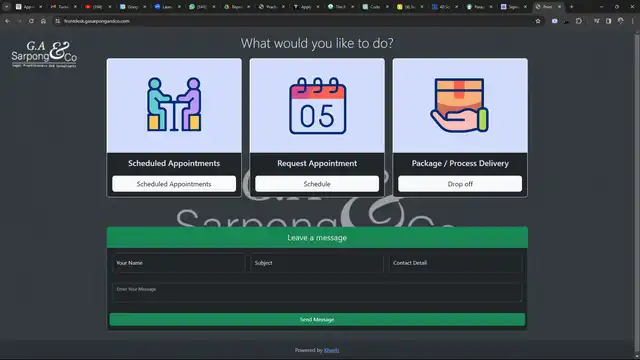Bookmark this page with the star icon

538,21
